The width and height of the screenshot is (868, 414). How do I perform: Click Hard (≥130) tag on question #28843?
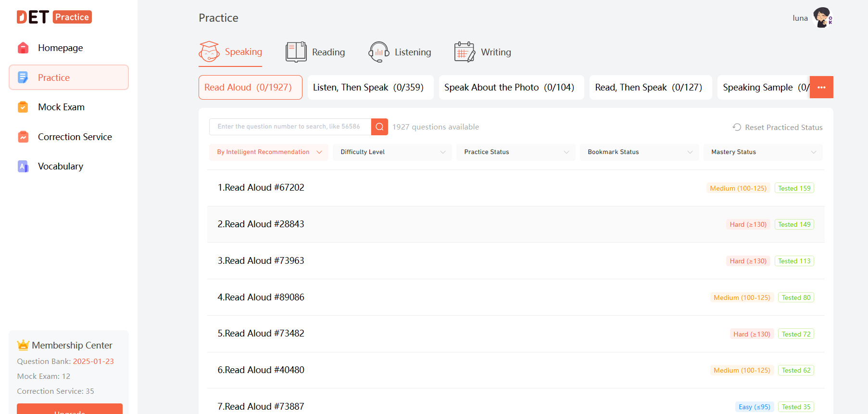pos(748,224)
